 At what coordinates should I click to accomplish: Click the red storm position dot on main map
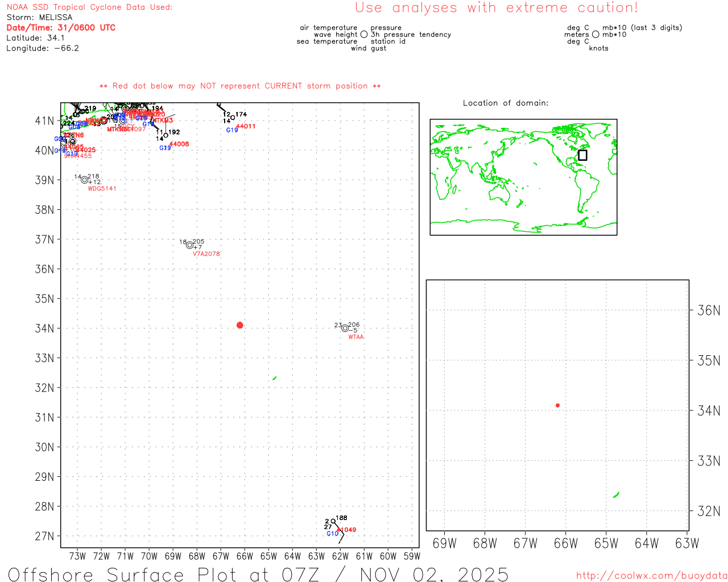239,325
